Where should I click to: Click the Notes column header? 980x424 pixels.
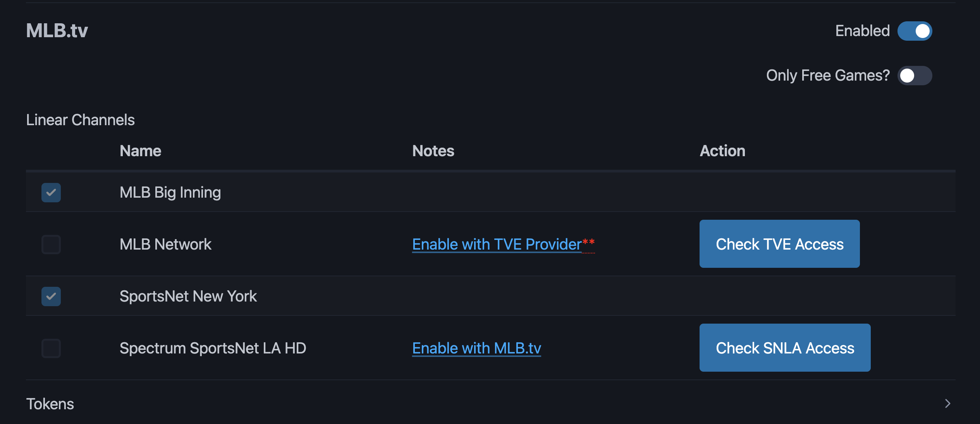pos(433,151)
